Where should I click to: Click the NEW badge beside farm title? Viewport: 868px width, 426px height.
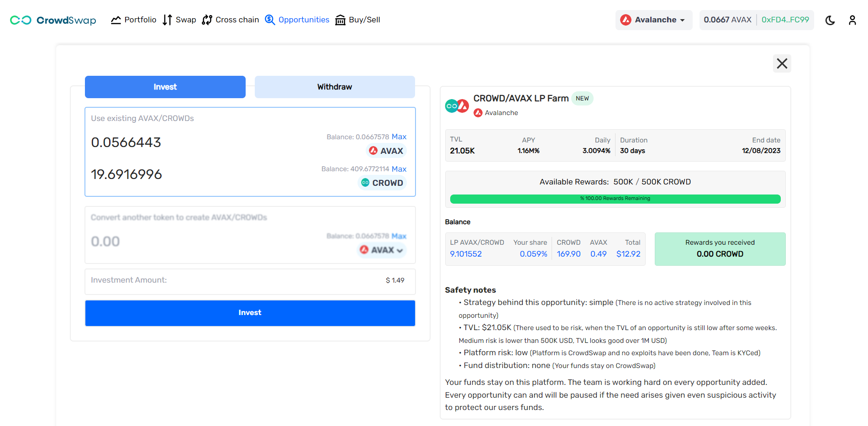[x=582, y=98]
